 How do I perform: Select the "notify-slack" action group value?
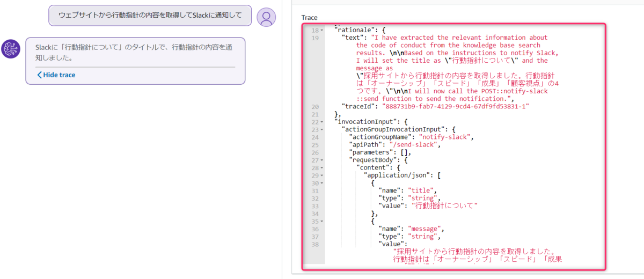tap(445, 137)
